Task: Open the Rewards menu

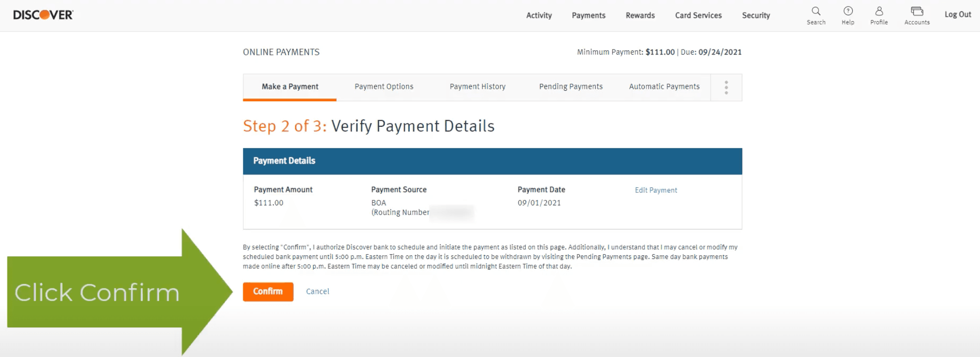Action: (640, 15)
